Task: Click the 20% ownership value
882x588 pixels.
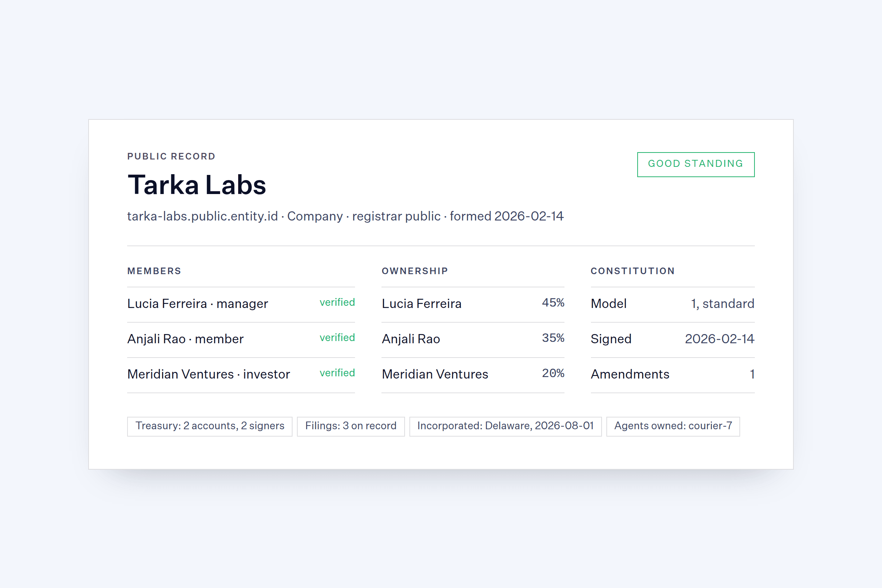Action: 553,373
